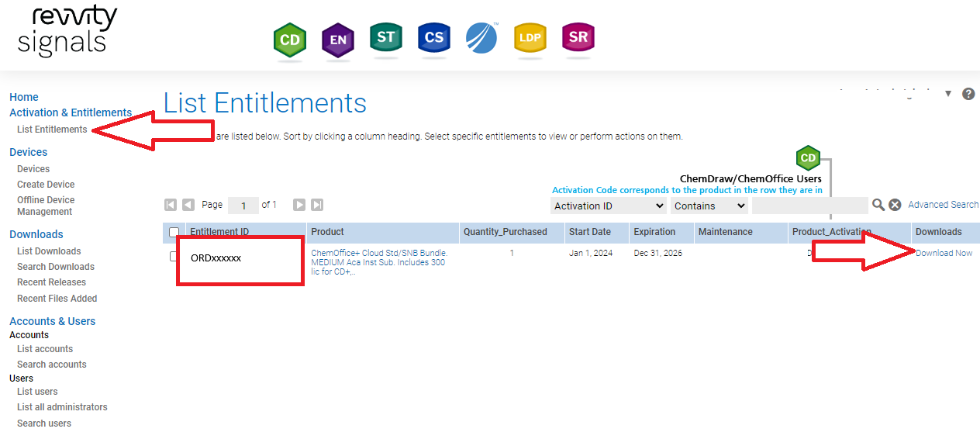The height and width of the screenshot is (446, 980).
Task: Open the Devices section heading
Action: (29, 152)
